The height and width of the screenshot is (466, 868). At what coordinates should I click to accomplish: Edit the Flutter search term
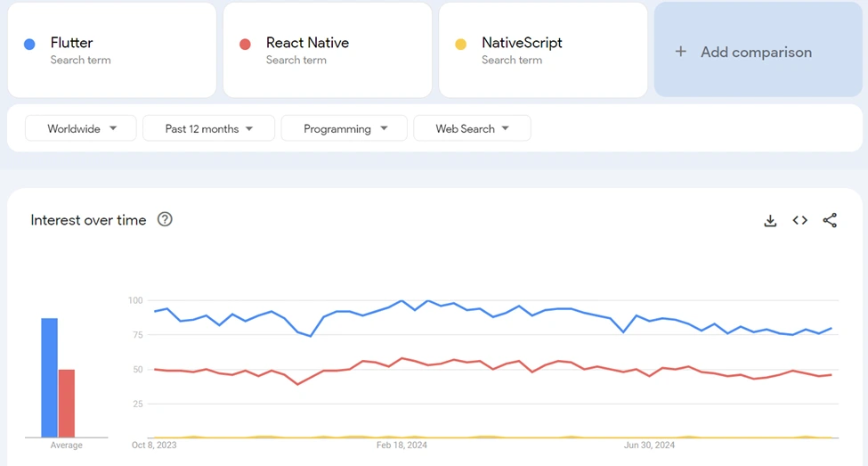point(71,43)
